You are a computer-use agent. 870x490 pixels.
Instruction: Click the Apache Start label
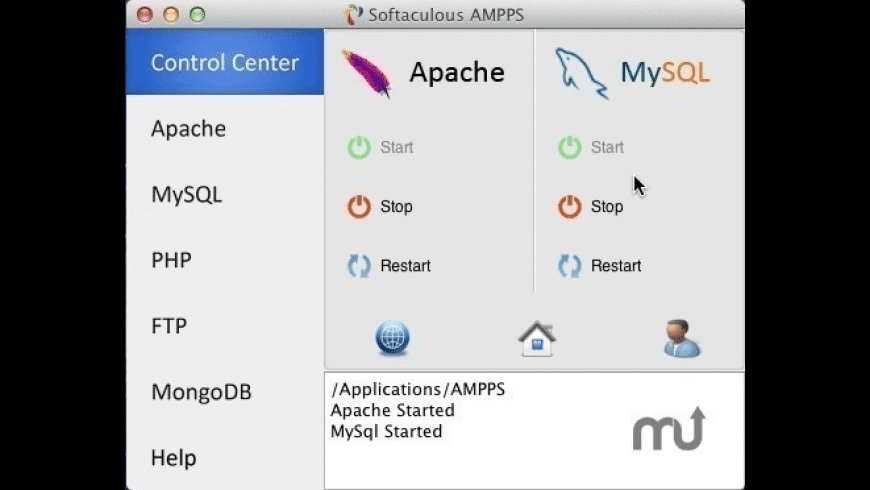tap(397, 148)
